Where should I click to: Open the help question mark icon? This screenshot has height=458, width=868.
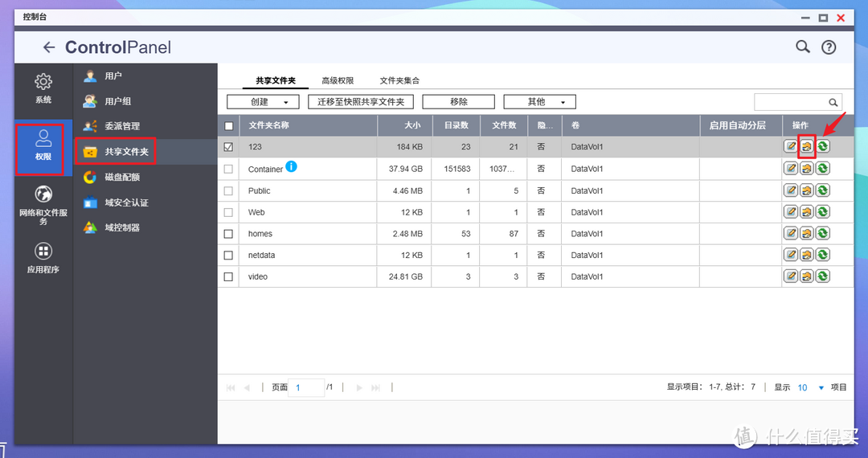829,47
